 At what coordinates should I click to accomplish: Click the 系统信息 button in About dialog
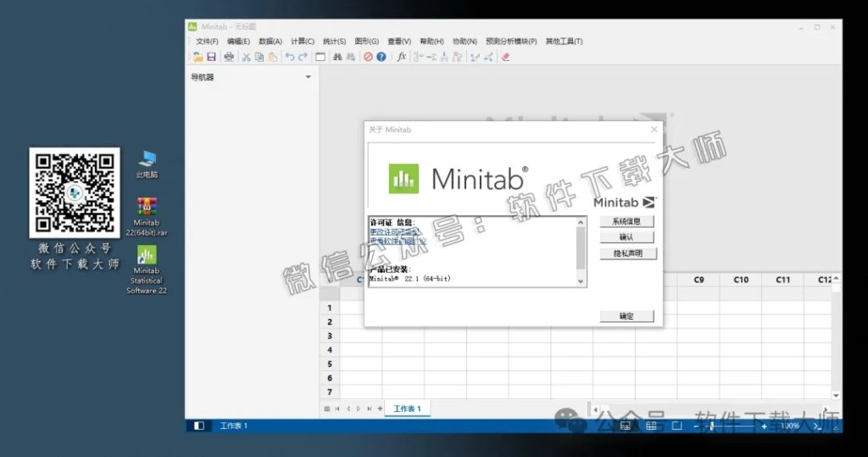click(626, 221)
